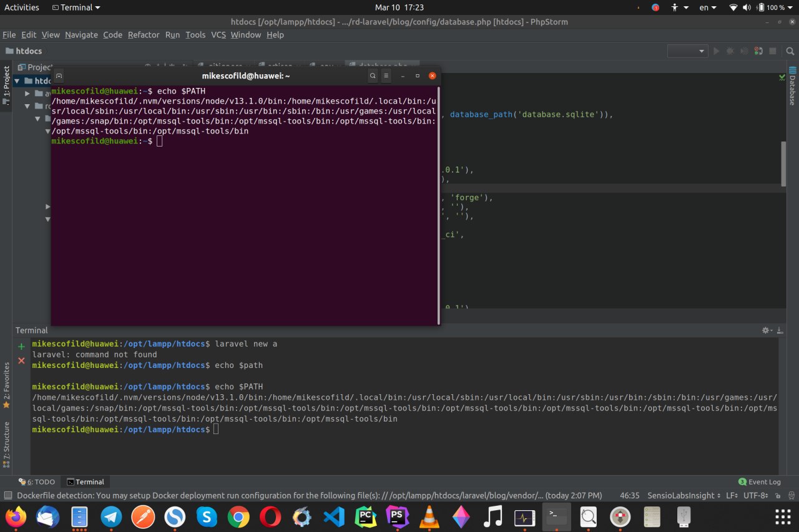799x532 pixels.
Task: Open the 6: TODO tool window
Action: coord(37,481)
